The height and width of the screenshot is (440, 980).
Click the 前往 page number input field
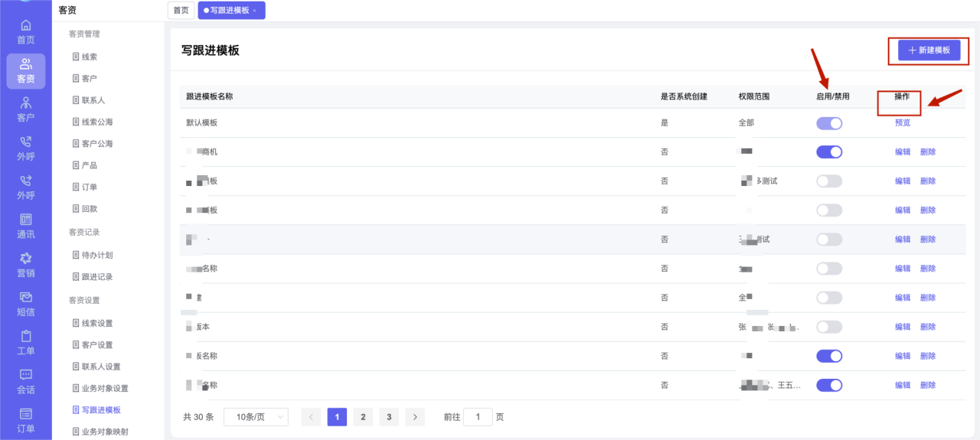[478, 417]
